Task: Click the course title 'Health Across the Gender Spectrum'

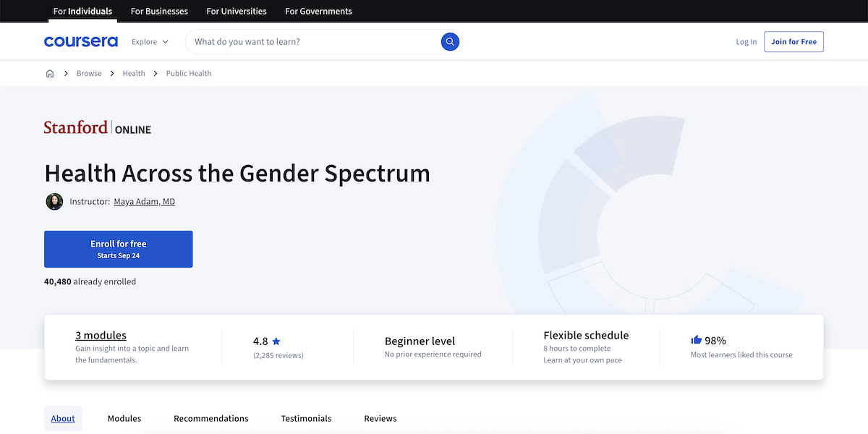Action: [x=237, y=174]
